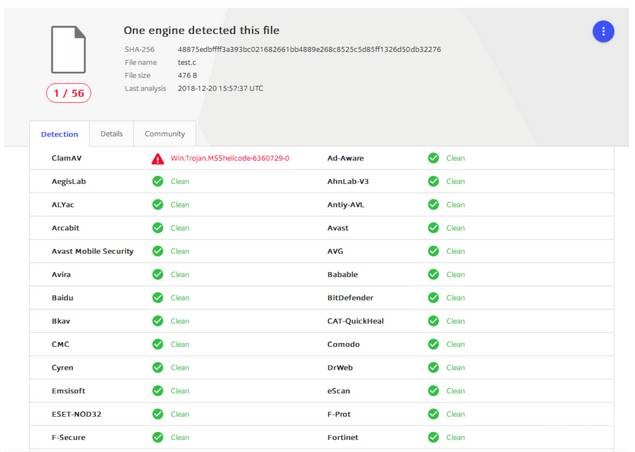Click green check icon beside Comodo
The height and width of the screenshot is (452, 635).
point(433,344)
